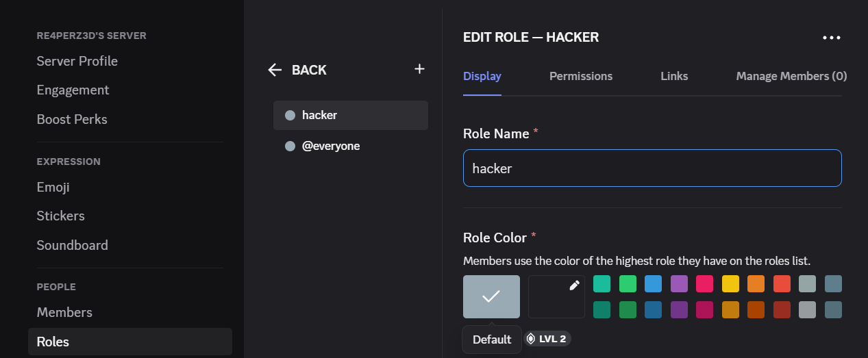Open the Permissions tab

[x=581, y=76]
